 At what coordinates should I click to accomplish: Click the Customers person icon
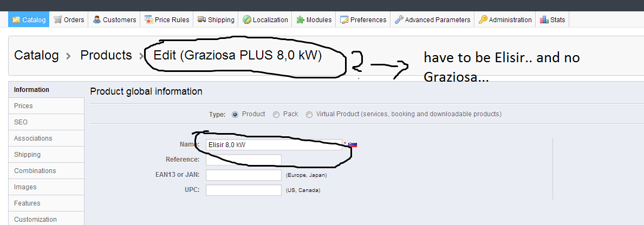point(97,19)
